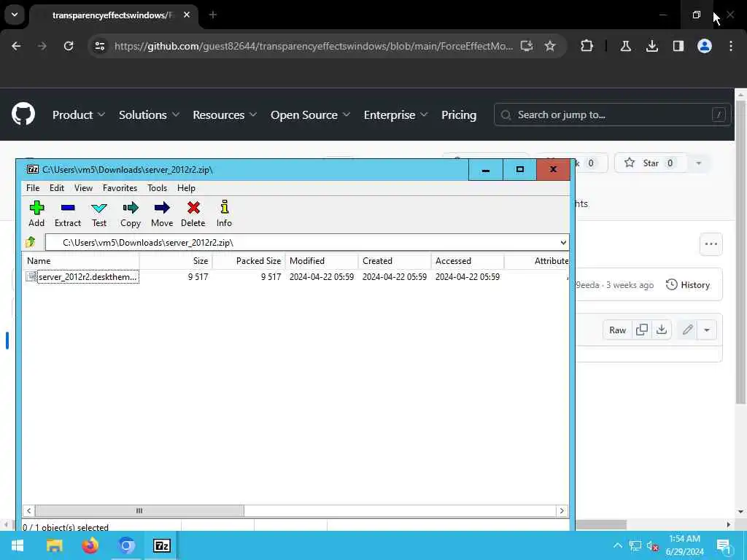
Task: Click the 7-Zip horizontal scrollbar thumb
Action: [x=139, y=510]
